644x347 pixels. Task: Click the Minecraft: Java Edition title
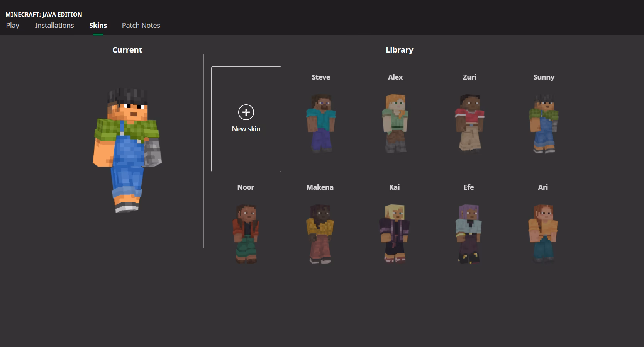pyautogui.click(x=44, y=14)
